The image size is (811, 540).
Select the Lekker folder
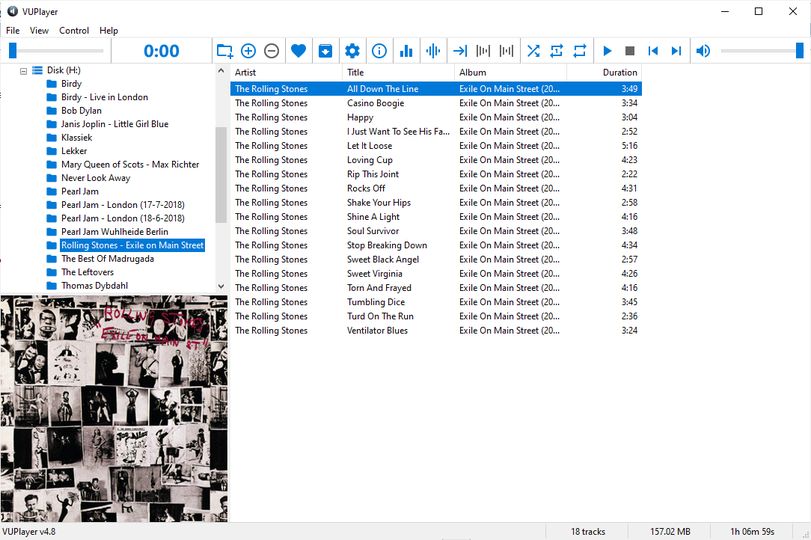click(x=74, y=151)
